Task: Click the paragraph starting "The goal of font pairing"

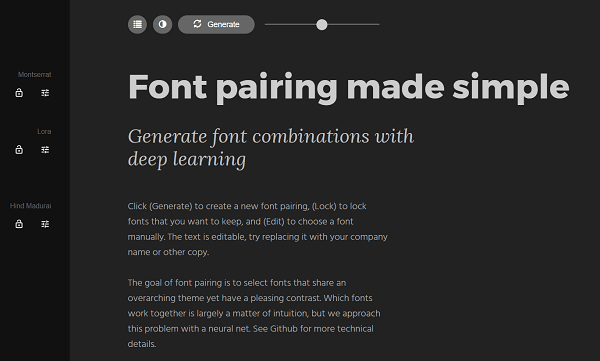Action: 254,313
